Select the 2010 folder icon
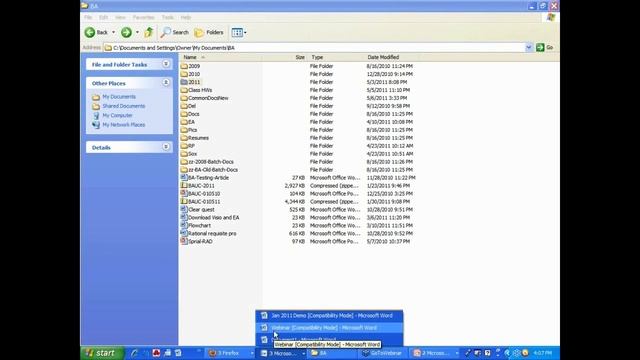Screen dimensions: 640x360 184,74
